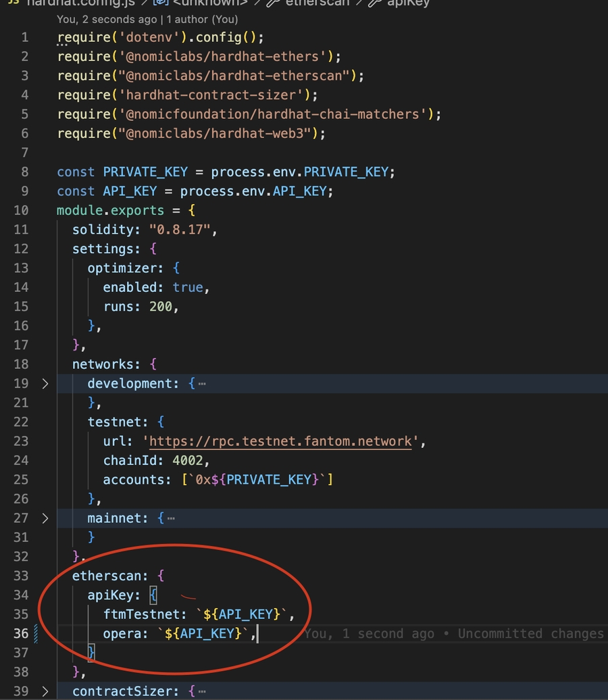Click the ellipsis after development brace
The image size is (608, 700).
(202, 384)
